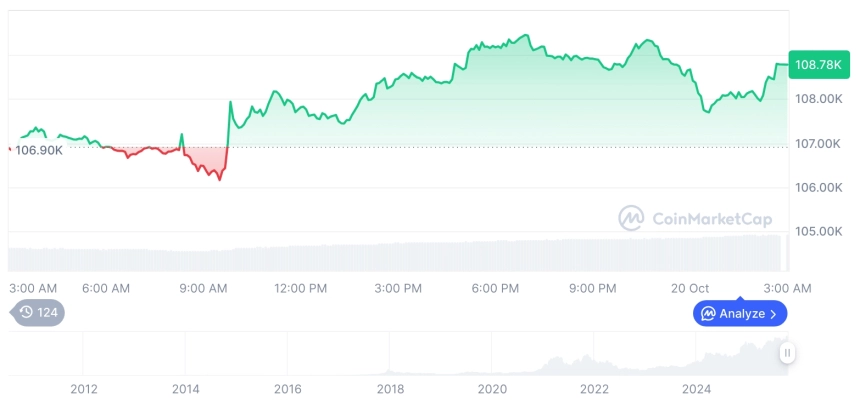Expand the chevron arrow on Analyze
Screen dimensions: 860x401
tap(773, 314)
